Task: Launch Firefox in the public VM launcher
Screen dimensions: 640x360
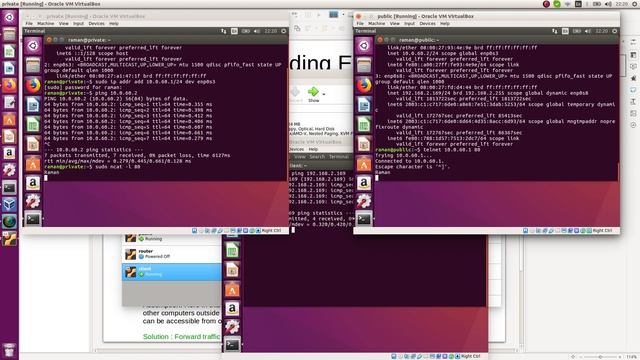Action: click(x=364, y=85)
